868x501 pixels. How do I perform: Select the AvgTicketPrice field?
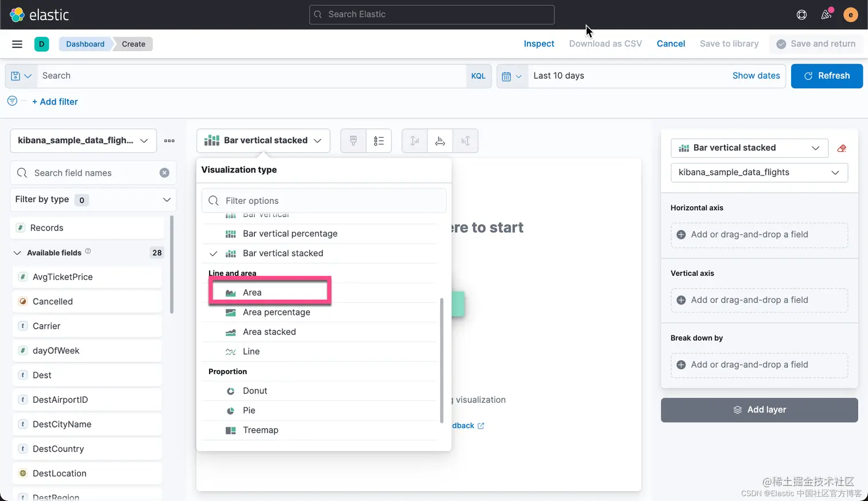click(x=87, y=277)
